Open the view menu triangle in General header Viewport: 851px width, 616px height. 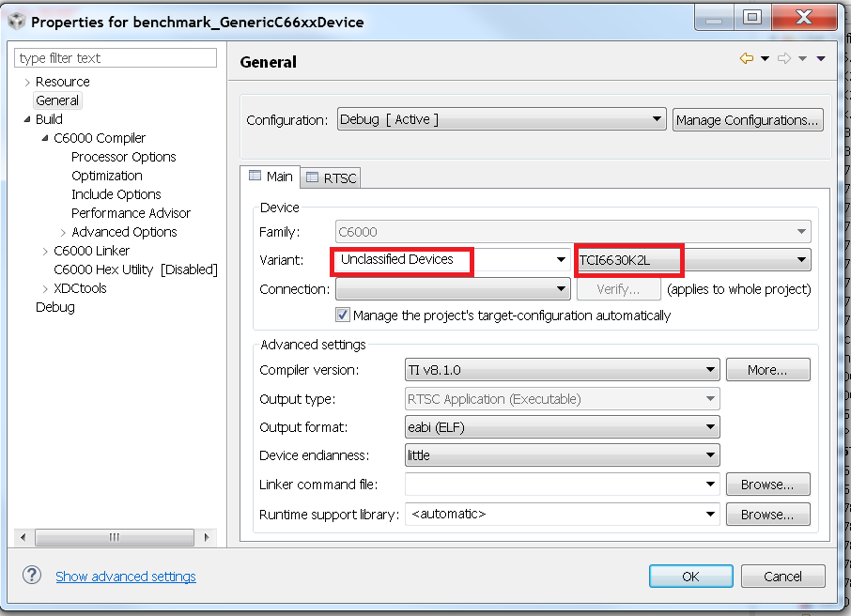coord(821,58)
